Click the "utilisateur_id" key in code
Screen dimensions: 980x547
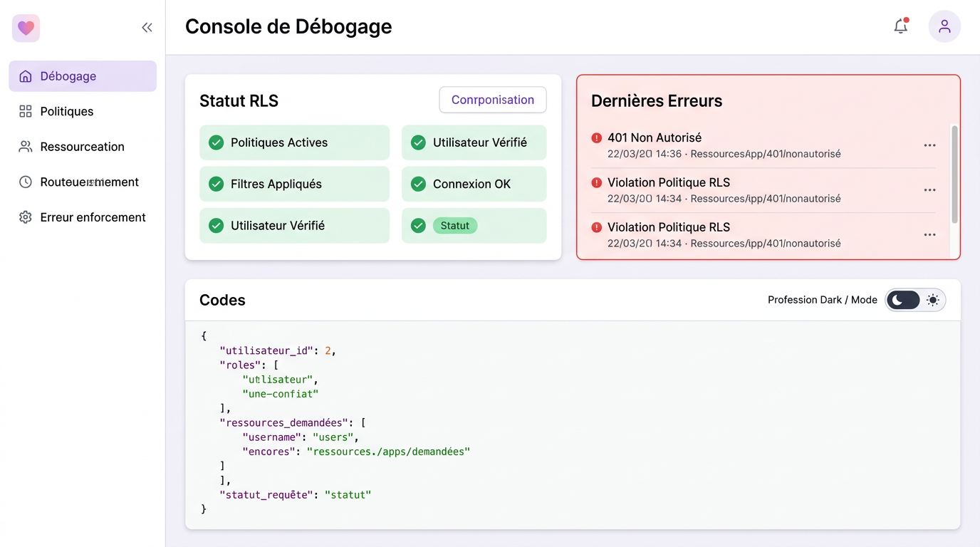click(x=267, y=350)
